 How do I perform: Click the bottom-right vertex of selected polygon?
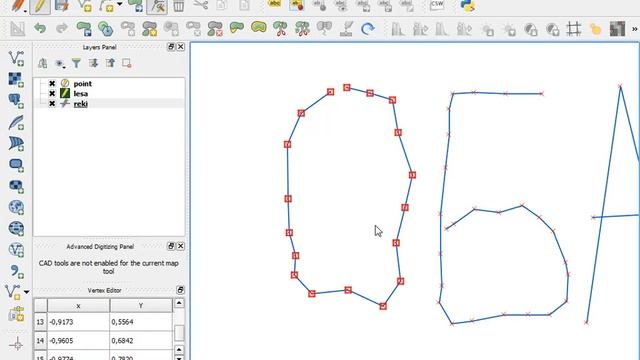click(x=383, y=306)
